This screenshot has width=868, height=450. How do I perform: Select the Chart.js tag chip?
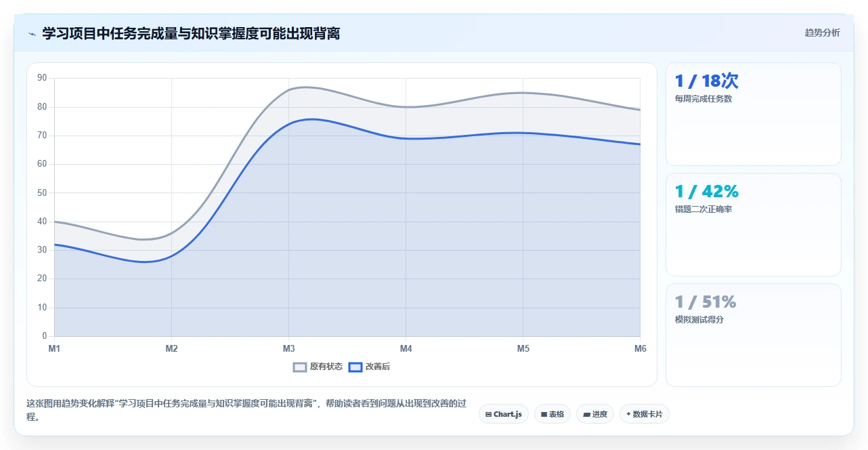coord(504,414)
